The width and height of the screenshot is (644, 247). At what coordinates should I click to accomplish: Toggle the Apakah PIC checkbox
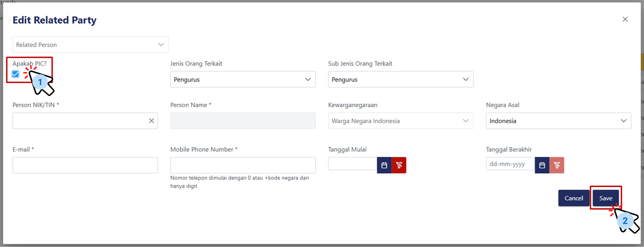point(16,74)
